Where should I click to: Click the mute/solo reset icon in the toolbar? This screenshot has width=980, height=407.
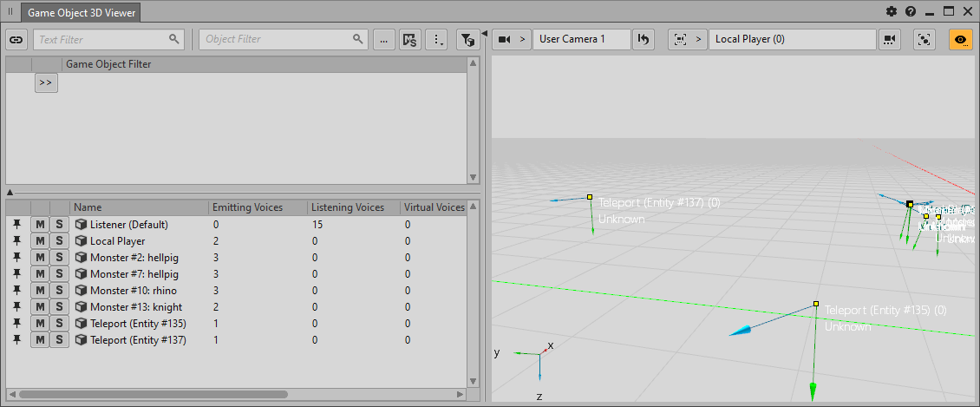[409, 39]
